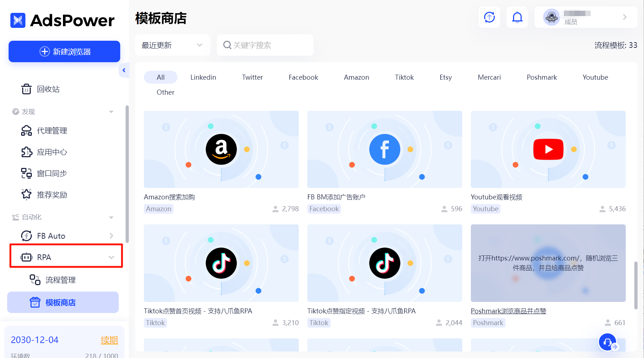The height and width of the screenshot is (358, 644).
Task: Expand the member account chevron
Action: 625,17
